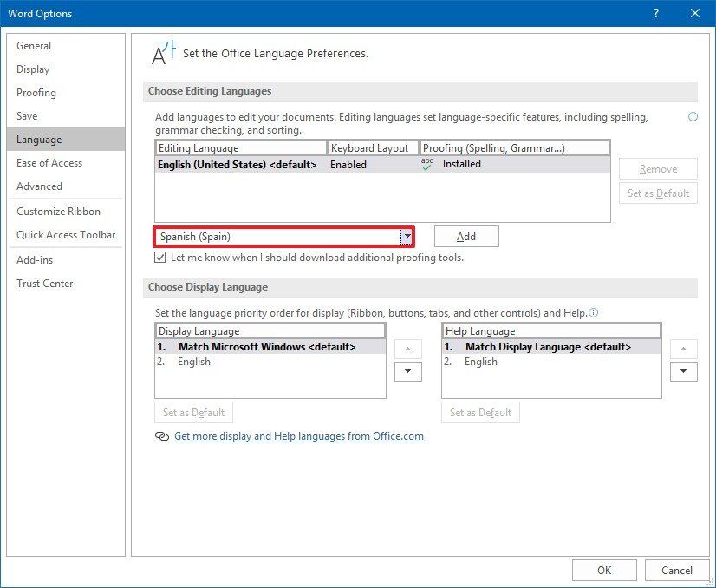Viewport: 716px width, 588px height.
Task: Click the Add button to add Spanish
Action: click(x=465, y=235)
